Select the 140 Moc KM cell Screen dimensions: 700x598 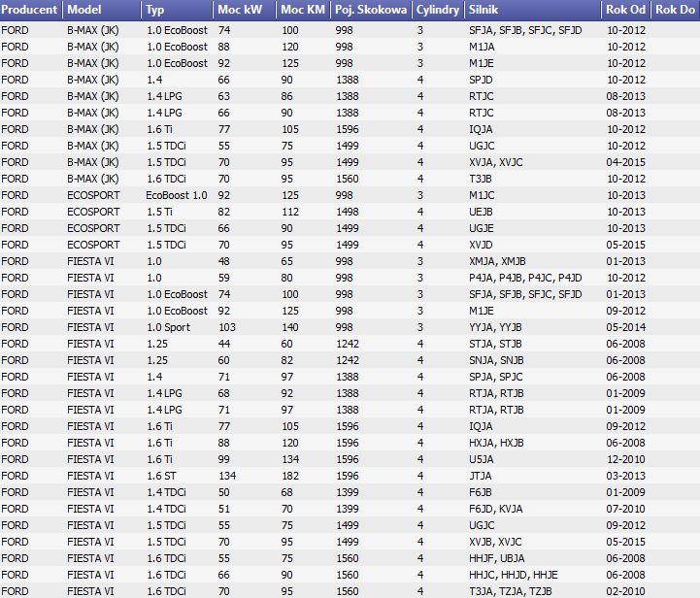290,327
